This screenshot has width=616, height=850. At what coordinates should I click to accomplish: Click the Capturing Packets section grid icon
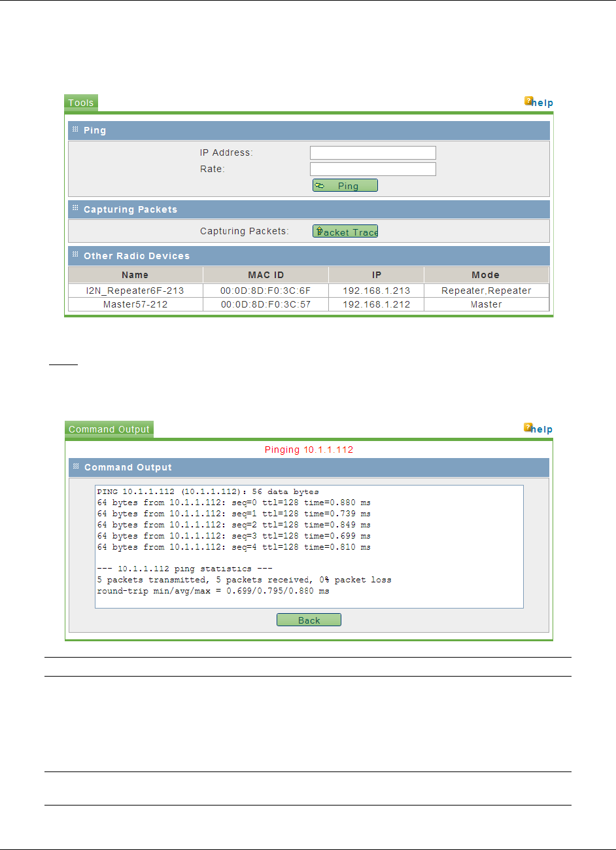coord(76,208)
